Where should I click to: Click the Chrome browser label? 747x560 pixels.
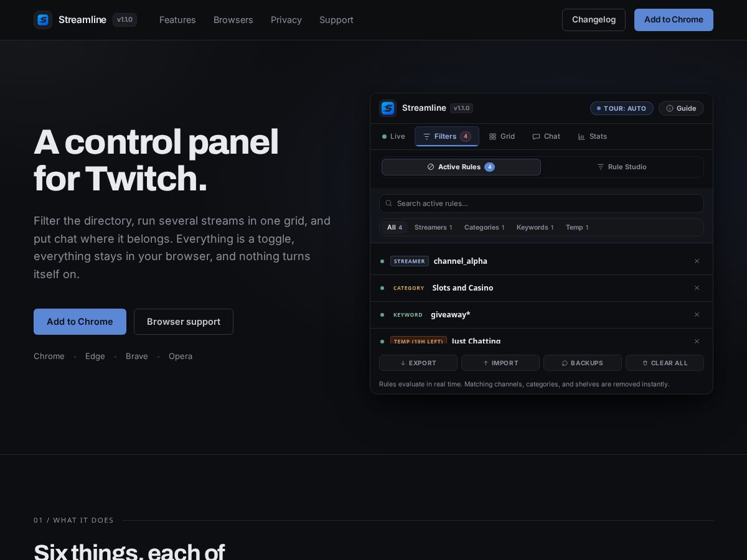click(49, 357)
